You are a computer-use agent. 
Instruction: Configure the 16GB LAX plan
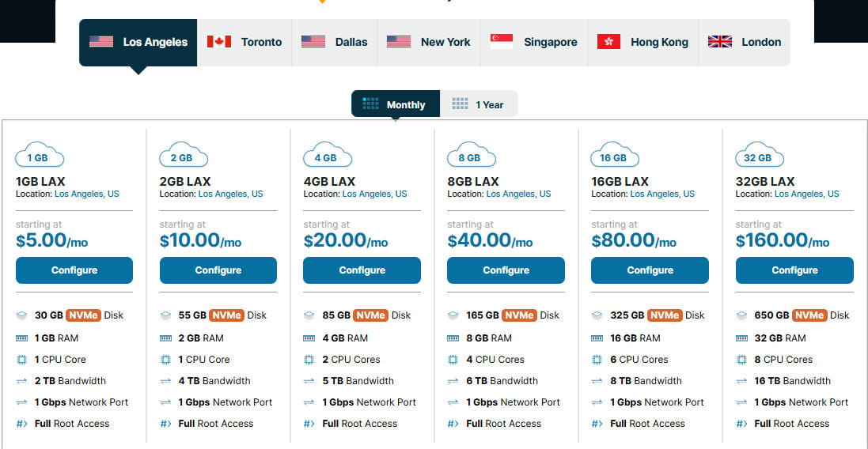click(650, 270)
